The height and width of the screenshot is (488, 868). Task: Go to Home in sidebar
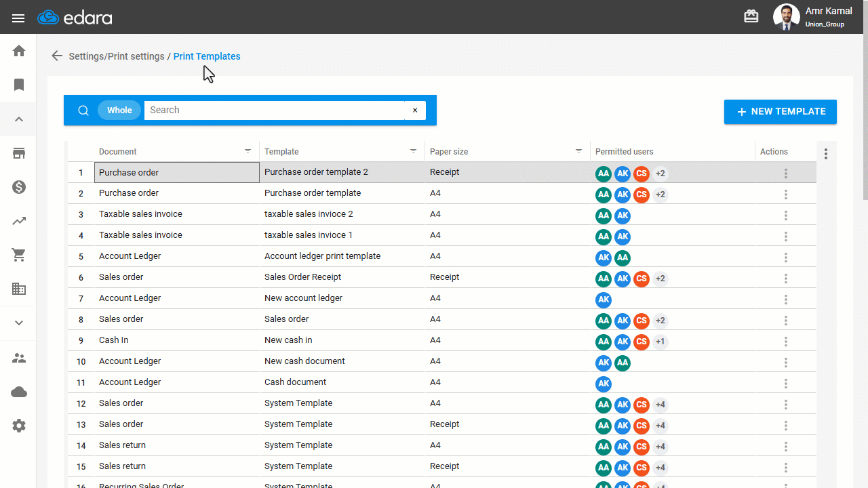click(x=19, y=51)
